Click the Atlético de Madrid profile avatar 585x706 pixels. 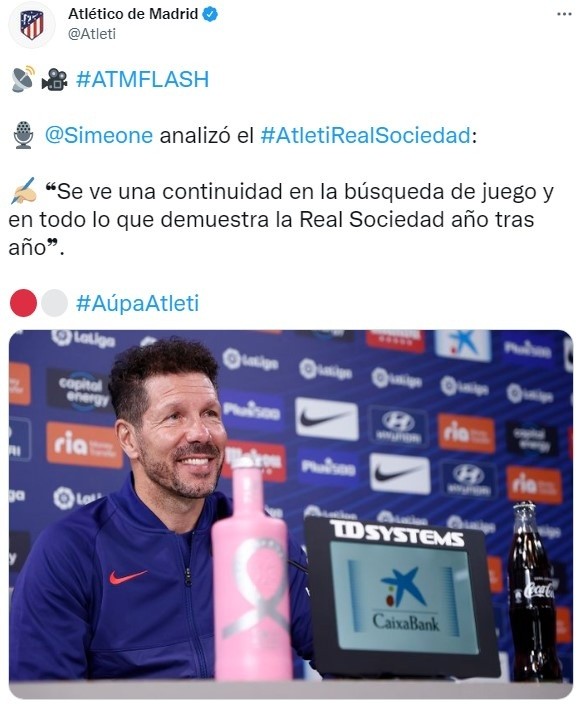point(32,25)
